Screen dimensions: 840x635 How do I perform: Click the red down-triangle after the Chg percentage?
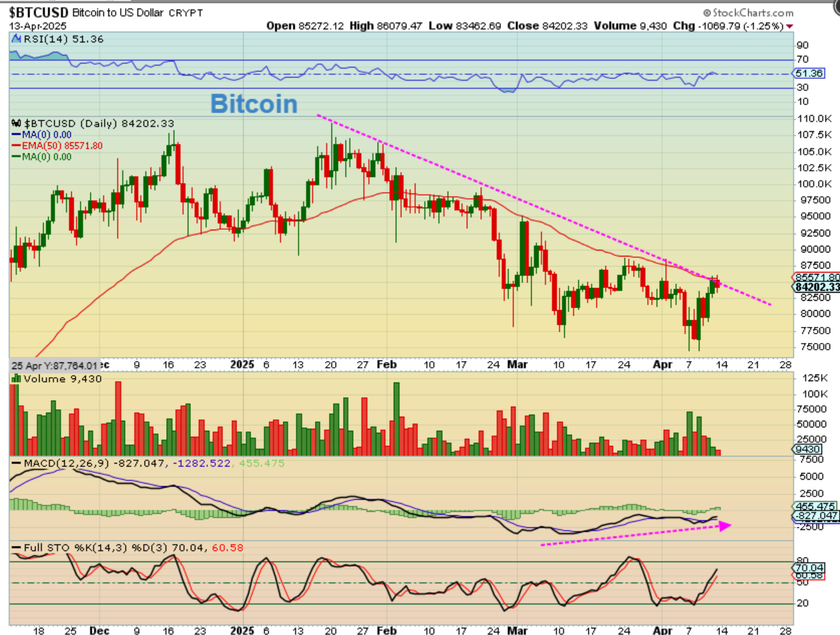tap(790, 25)
